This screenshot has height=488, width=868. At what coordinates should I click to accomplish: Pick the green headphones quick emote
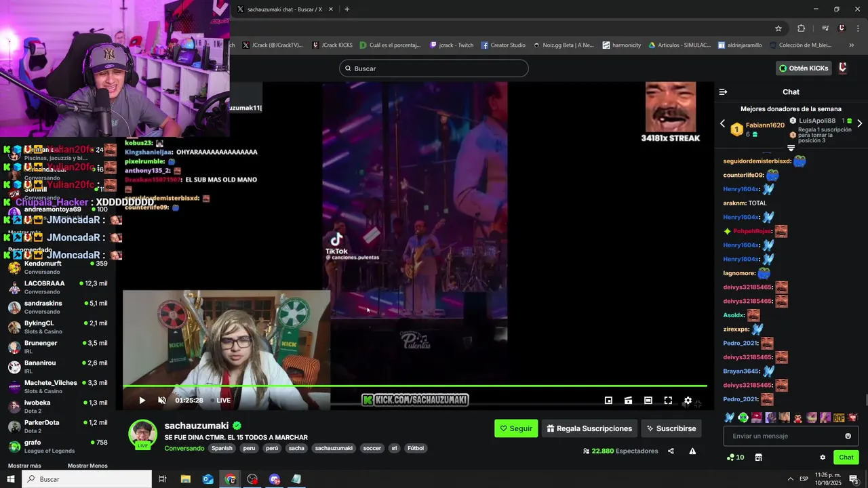point(743,418)
